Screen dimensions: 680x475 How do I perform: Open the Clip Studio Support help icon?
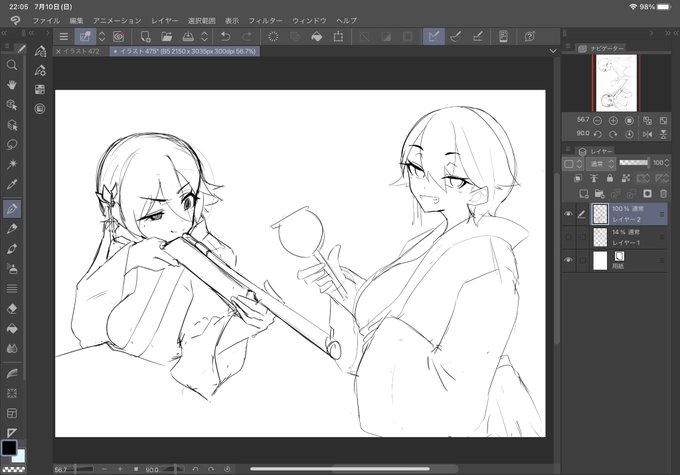530,36
